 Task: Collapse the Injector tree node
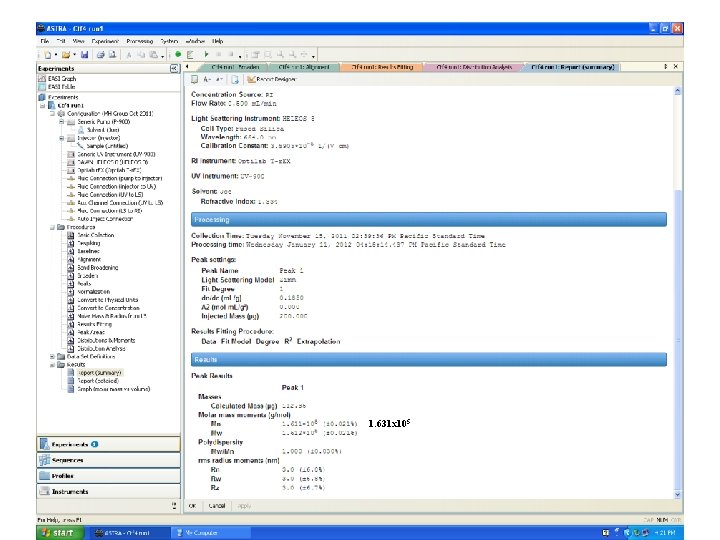click(62, 138)
